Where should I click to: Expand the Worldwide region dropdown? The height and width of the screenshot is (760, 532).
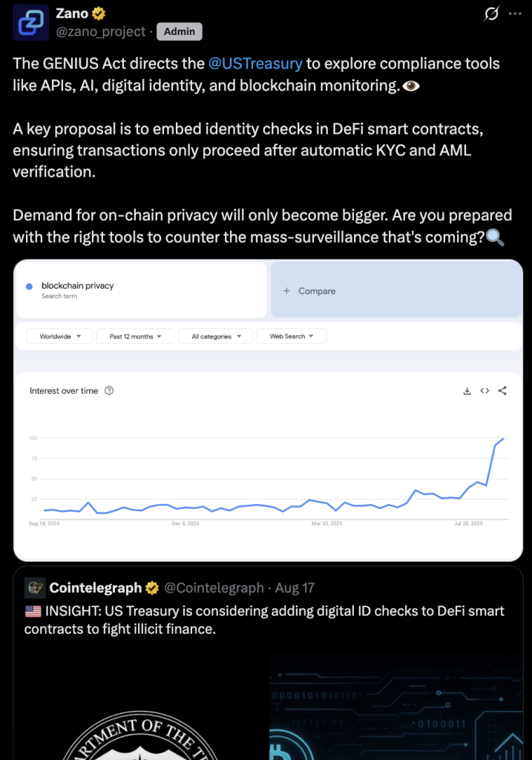(x=59, y=336)
